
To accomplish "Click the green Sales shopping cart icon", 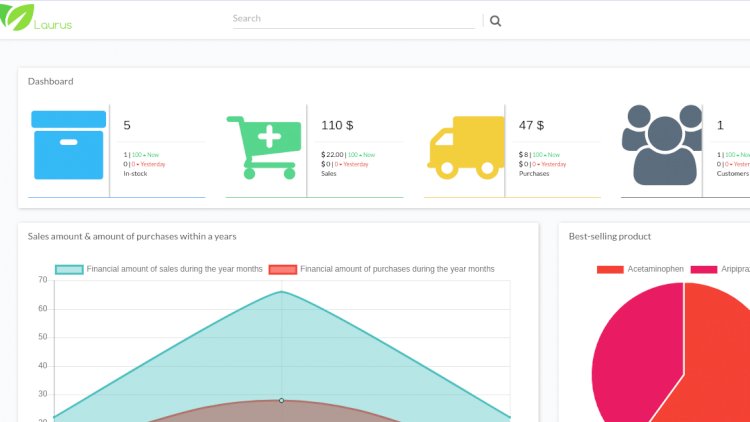I will (264, 147).
